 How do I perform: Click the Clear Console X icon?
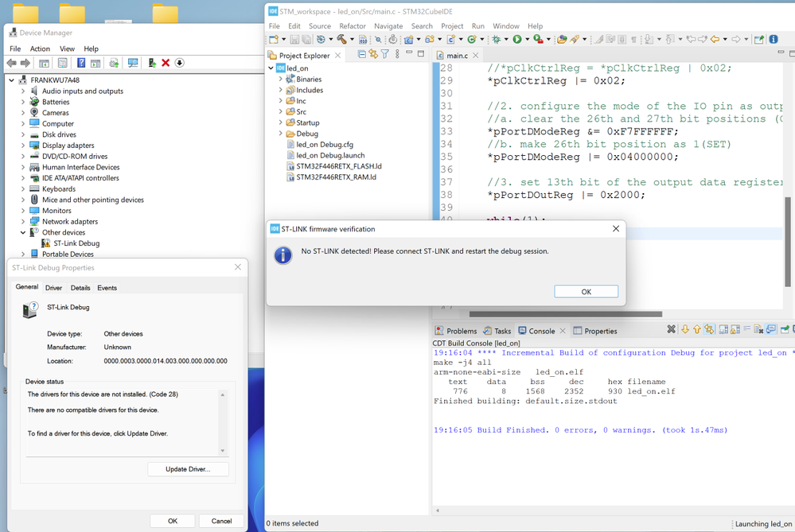[672, 329]
